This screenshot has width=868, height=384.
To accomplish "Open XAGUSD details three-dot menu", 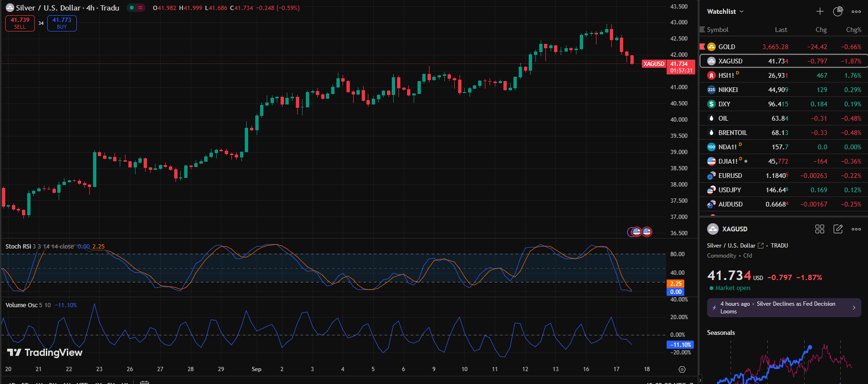I will (856, 229).
